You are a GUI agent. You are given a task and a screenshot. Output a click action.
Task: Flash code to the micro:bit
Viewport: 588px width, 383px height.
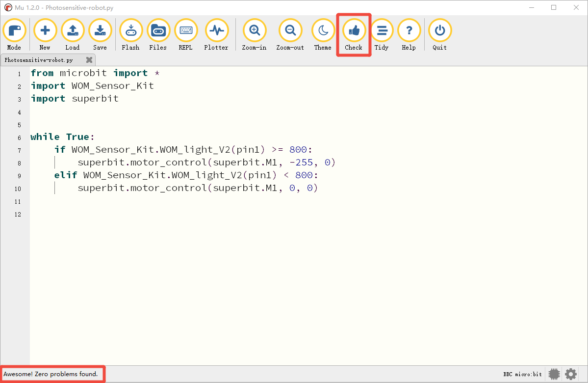click(x=130, y=34)
